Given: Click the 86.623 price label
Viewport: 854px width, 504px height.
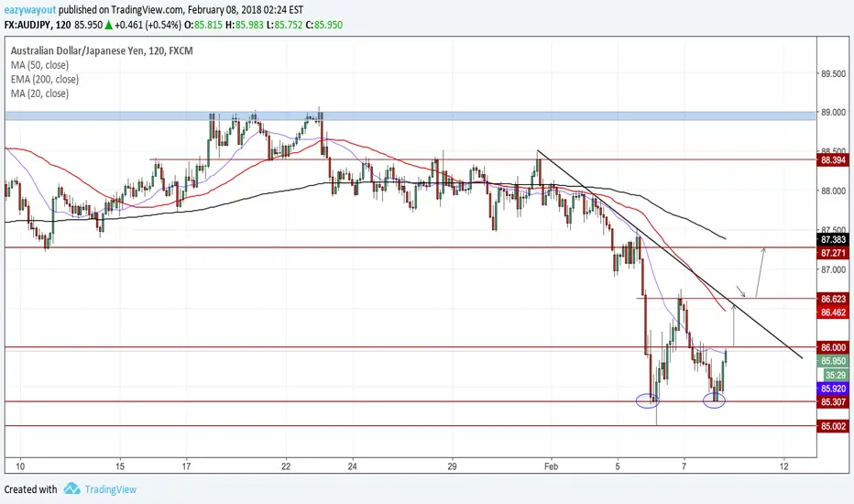Looking at the screenshot, I should point(833,299).
